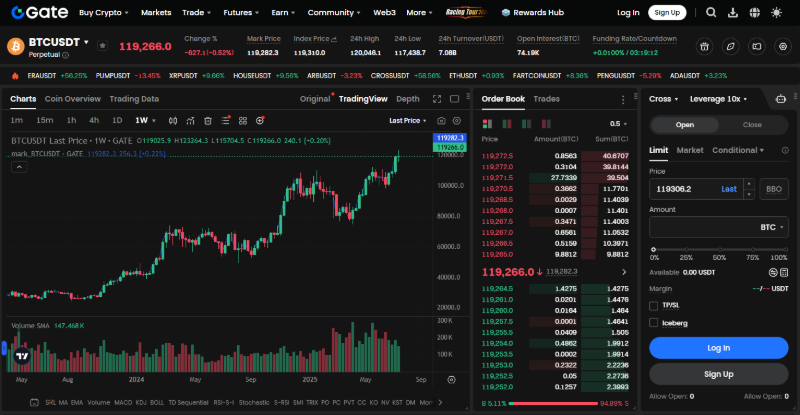Open the multi-chart grid layout icon
The width and height of the screenshot is (800, 415).
[x=243, y=120]
